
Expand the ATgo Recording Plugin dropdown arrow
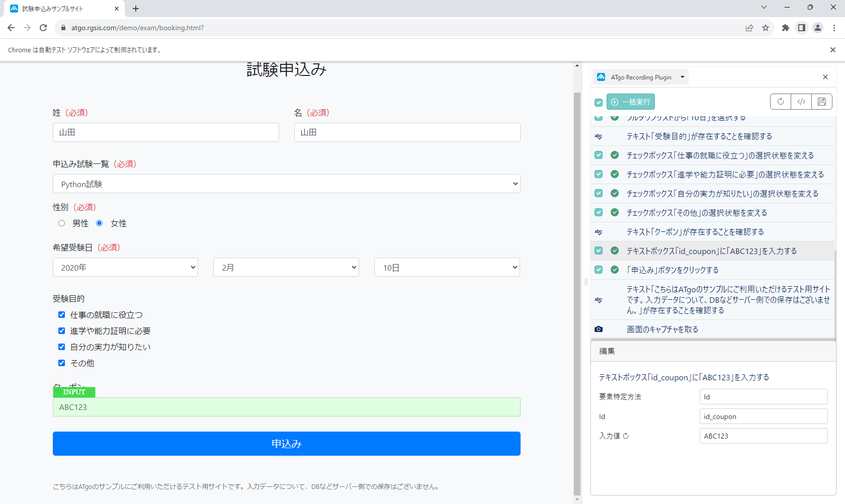[x=683, y=76]
